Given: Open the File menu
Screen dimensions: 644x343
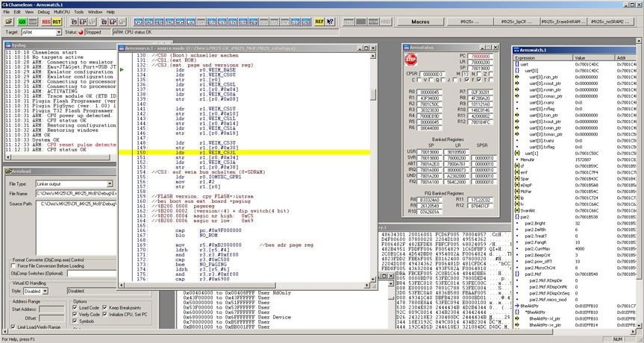Looking at the screenshot, I should 7,12.
